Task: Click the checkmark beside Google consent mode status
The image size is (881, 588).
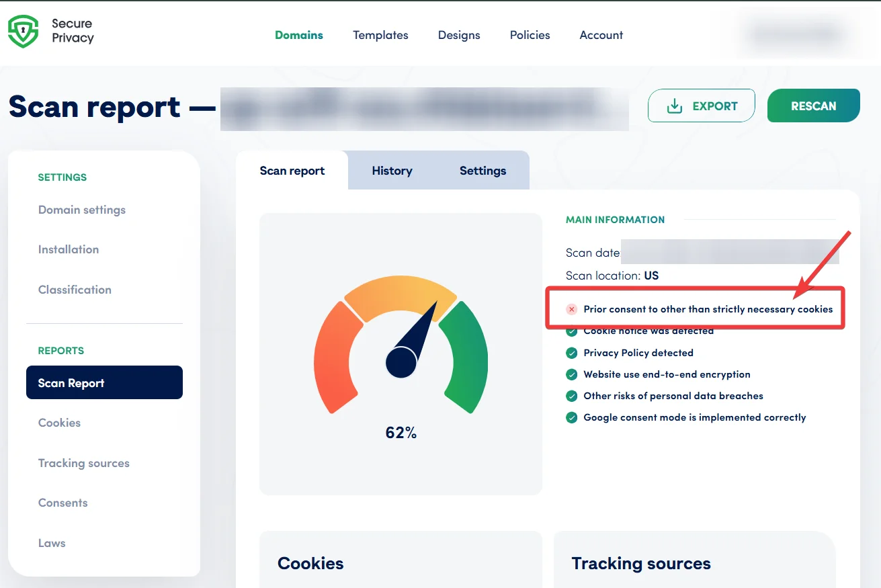Action: tap(571, 417)
